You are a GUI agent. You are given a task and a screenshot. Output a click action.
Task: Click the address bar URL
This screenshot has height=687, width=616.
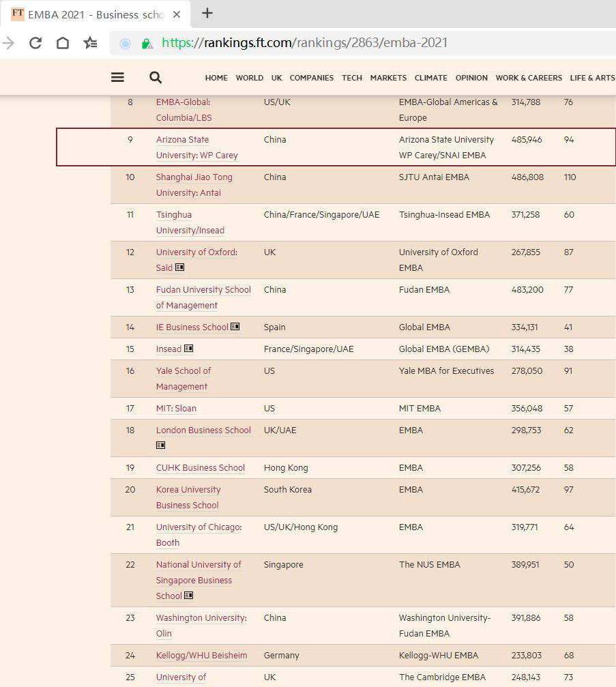[304, 43]
